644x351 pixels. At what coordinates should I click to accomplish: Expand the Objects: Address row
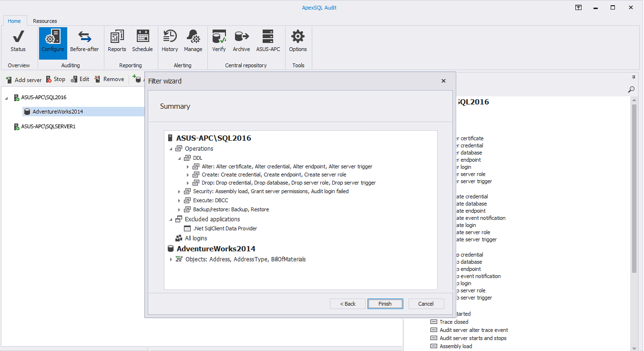point(171,259)
